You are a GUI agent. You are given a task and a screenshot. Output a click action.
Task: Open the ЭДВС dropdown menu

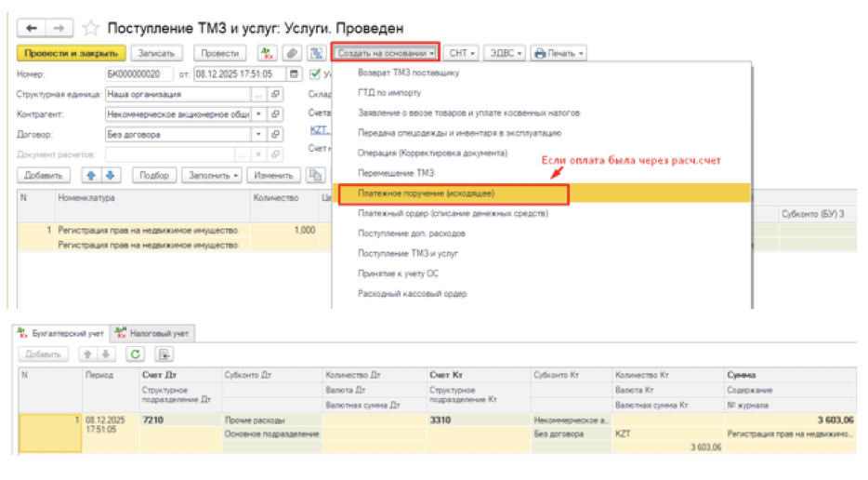506,53
